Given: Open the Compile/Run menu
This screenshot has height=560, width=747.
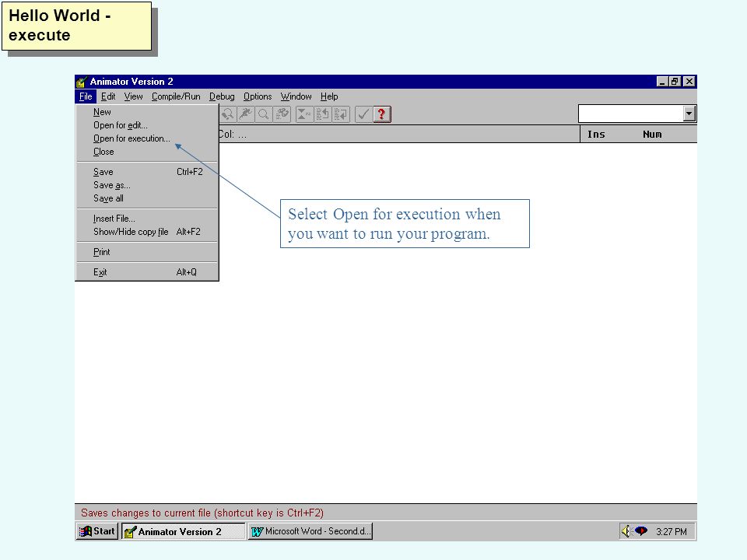Looking at the screenshot, I should [176, 96].
